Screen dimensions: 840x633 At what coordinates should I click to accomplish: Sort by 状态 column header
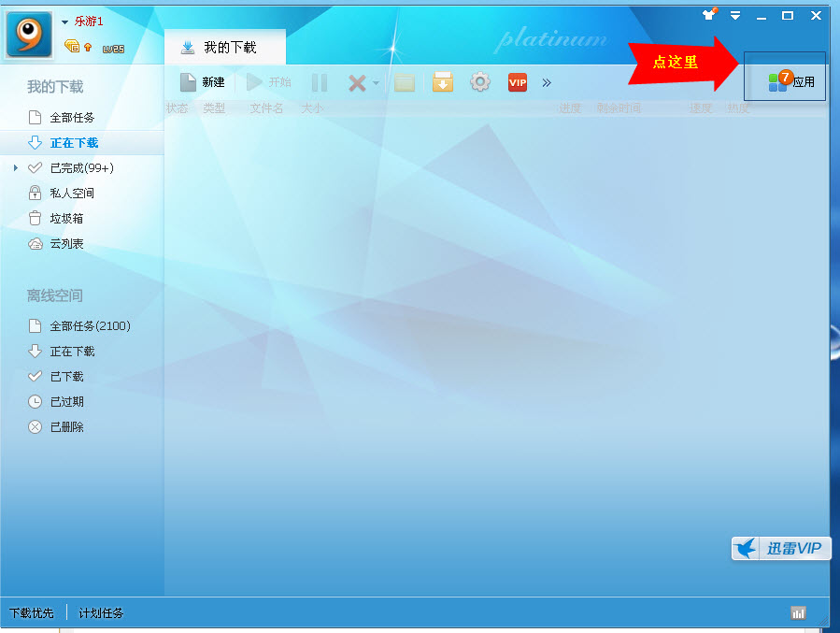[177, 108]
